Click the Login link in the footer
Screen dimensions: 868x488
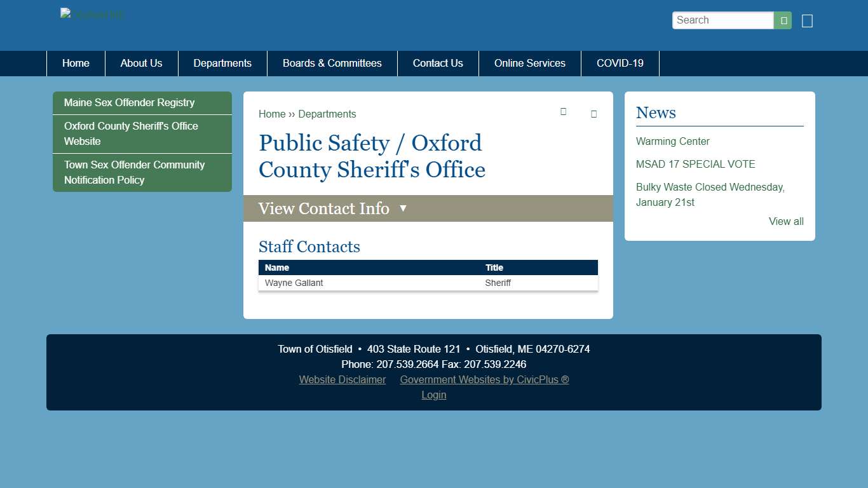(434, 395)
